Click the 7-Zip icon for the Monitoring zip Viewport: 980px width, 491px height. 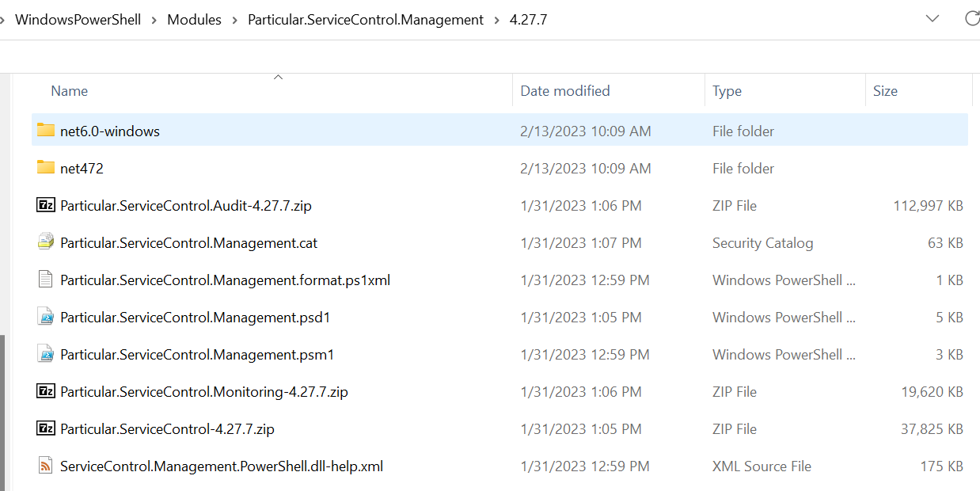pyautogui.click(x=45, y=390)
